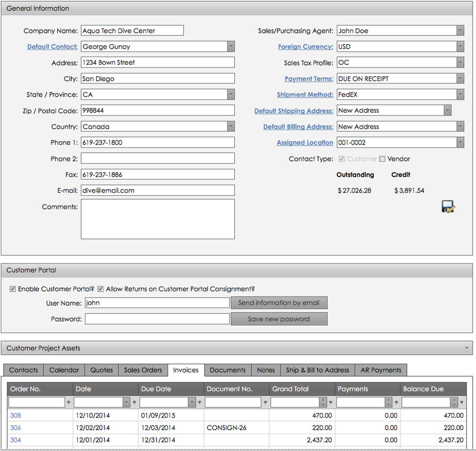The height and width of the screenshot is (451, 476).
Task: Toggle Enable Customer Portal checkbox
Action: pyautogui.click(x=13, y=289)
